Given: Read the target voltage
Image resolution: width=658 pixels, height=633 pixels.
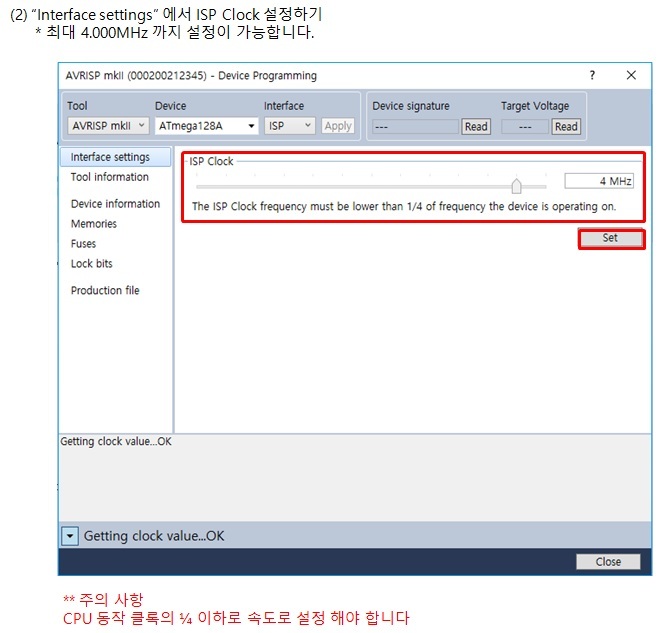Looking at the screenshot, I should tap(566, 126).
